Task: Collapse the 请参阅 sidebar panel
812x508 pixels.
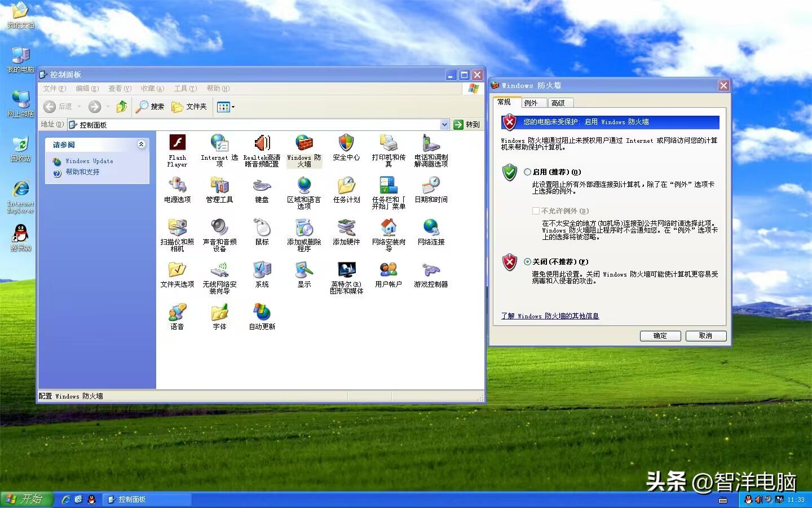Action: pos(142,144)
